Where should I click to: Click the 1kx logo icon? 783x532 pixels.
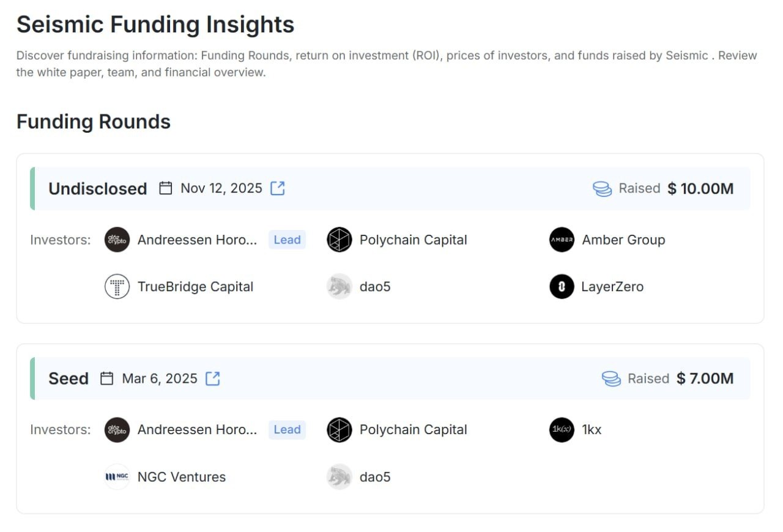[562, 430]
